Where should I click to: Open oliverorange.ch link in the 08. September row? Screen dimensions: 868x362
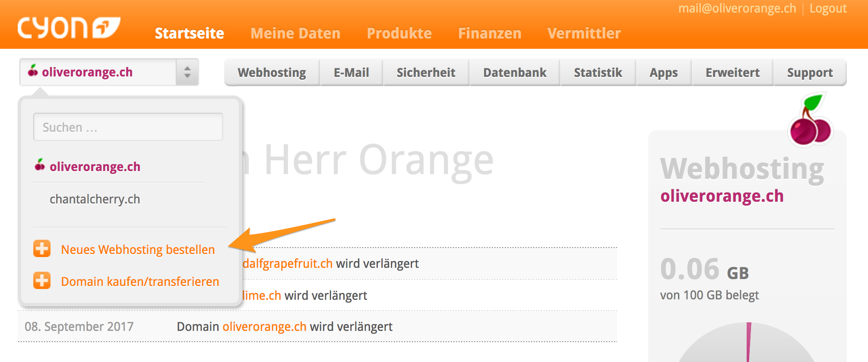pos(264,327)
